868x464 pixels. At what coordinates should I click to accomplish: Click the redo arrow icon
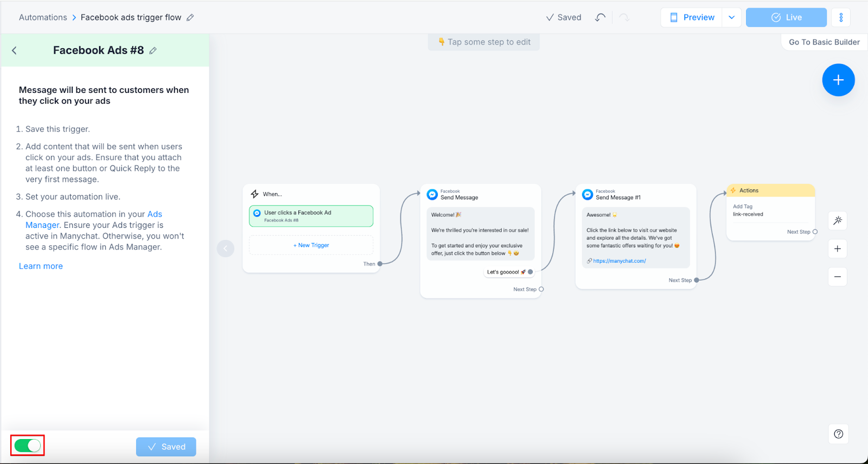click(624, 17)
